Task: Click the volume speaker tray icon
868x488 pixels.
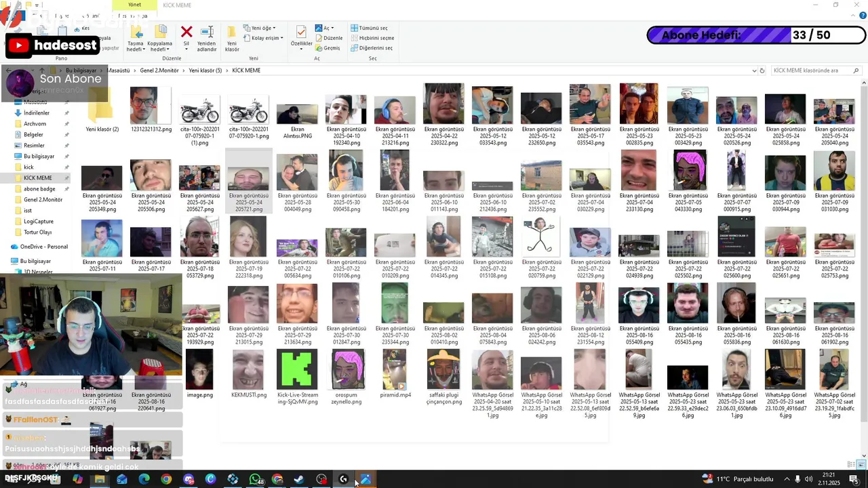Action: [809, 479]
